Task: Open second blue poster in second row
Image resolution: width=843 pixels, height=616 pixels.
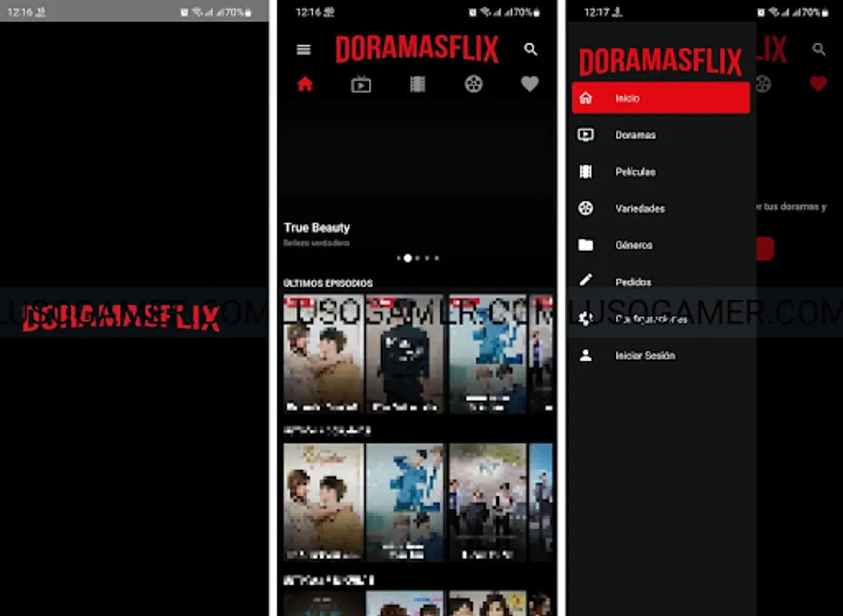Action: 405,502
